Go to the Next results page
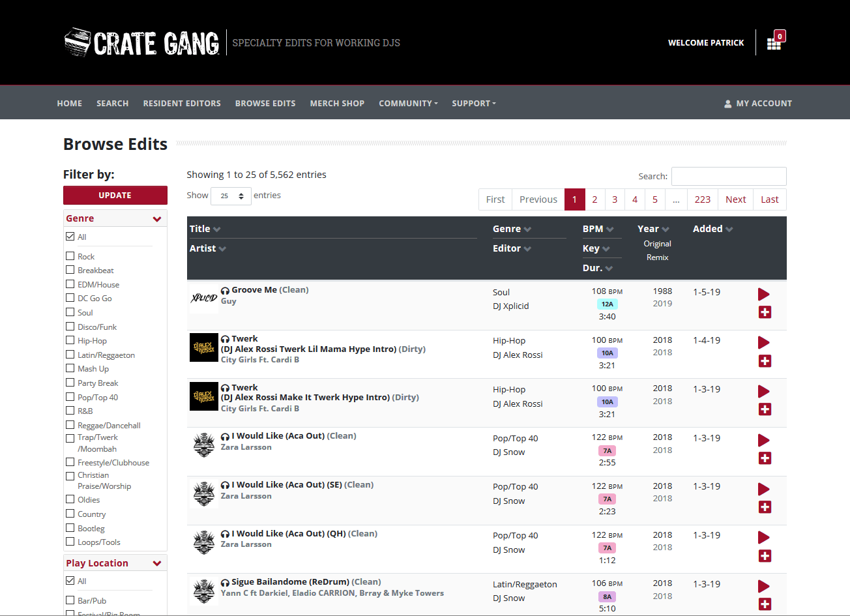 [x=736, y=199]
